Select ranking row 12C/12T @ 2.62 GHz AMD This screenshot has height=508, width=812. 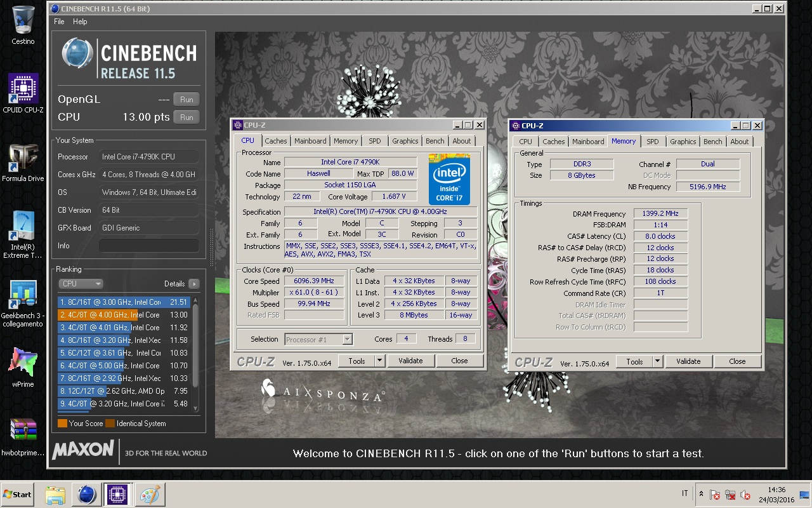click(124, 391)
